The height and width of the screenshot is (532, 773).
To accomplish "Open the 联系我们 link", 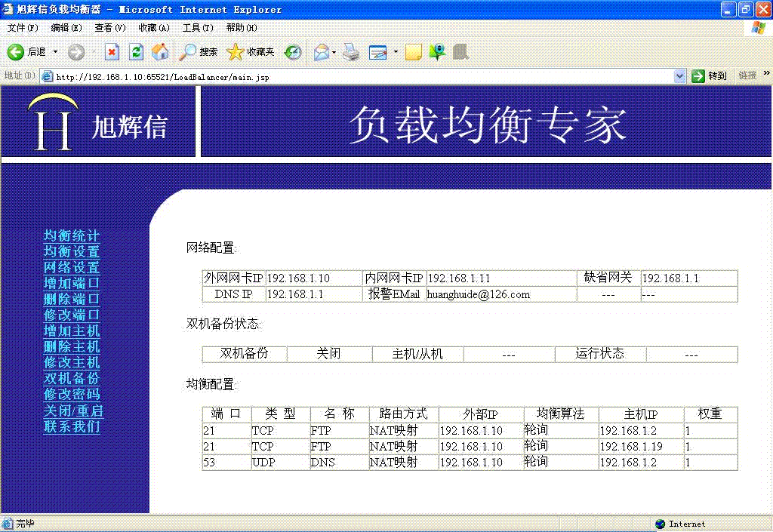I will click(x=72, y=426).
